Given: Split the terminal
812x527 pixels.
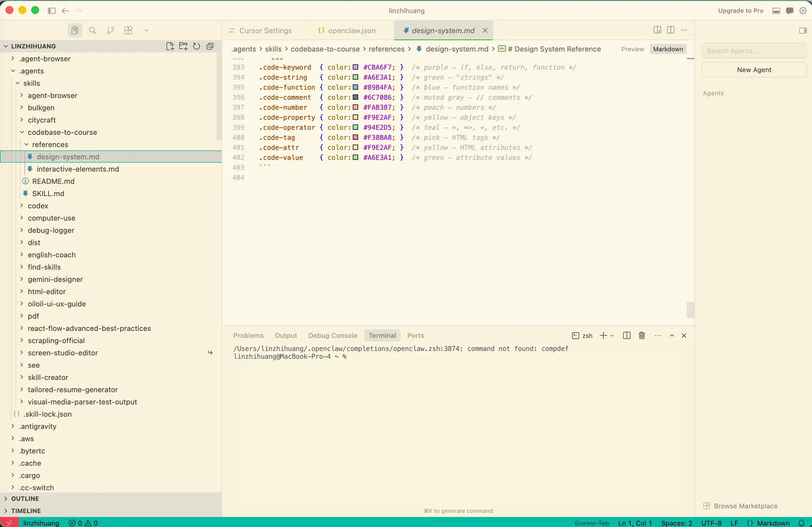Looking at the screenshot, I should click(627, 336).
